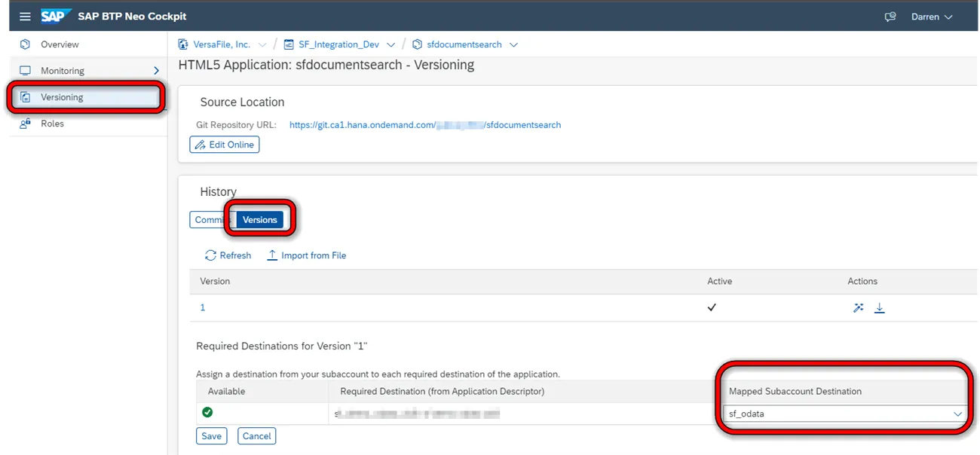
Task: Click the Available column header
Action: tap(226, 392)
